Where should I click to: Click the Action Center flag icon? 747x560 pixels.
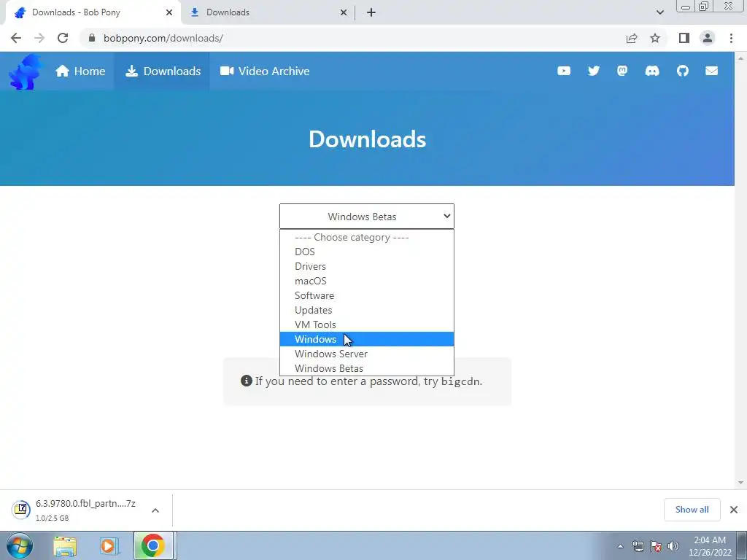click(x=656, y=546)
